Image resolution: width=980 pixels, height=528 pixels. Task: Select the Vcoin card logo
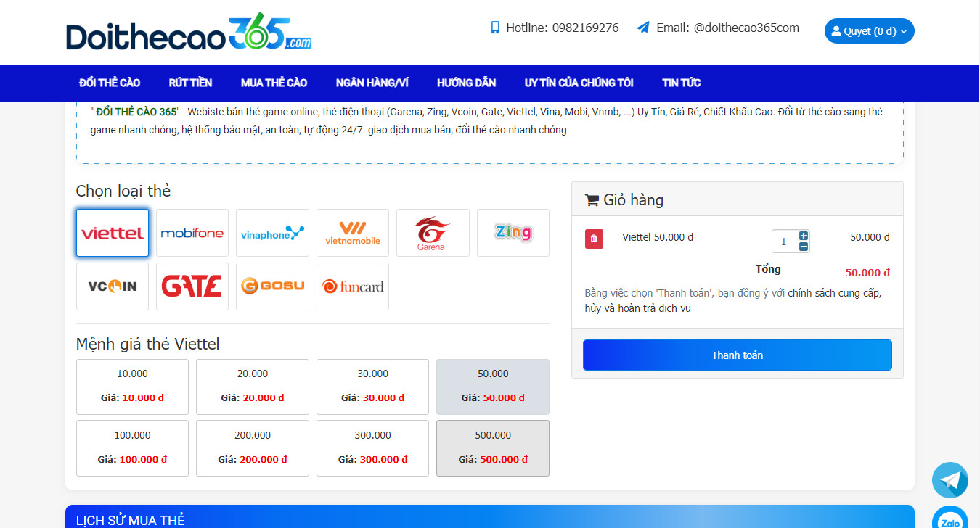113,286
